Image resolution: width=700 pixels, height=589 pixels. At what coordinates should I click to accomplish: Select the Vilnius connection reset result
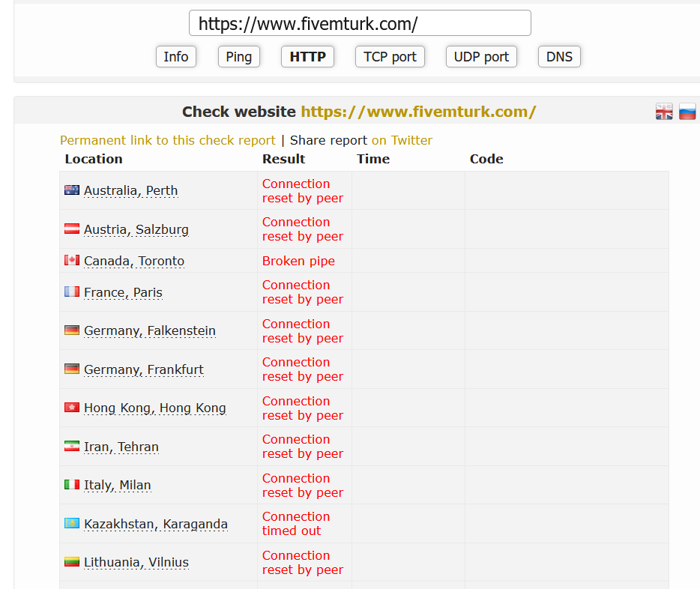point(303,562)
